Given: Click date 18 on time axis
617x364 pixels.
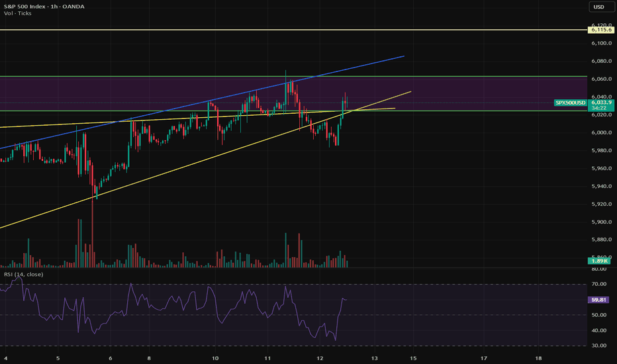Looking at the screenshot, I should pos(538,359).
